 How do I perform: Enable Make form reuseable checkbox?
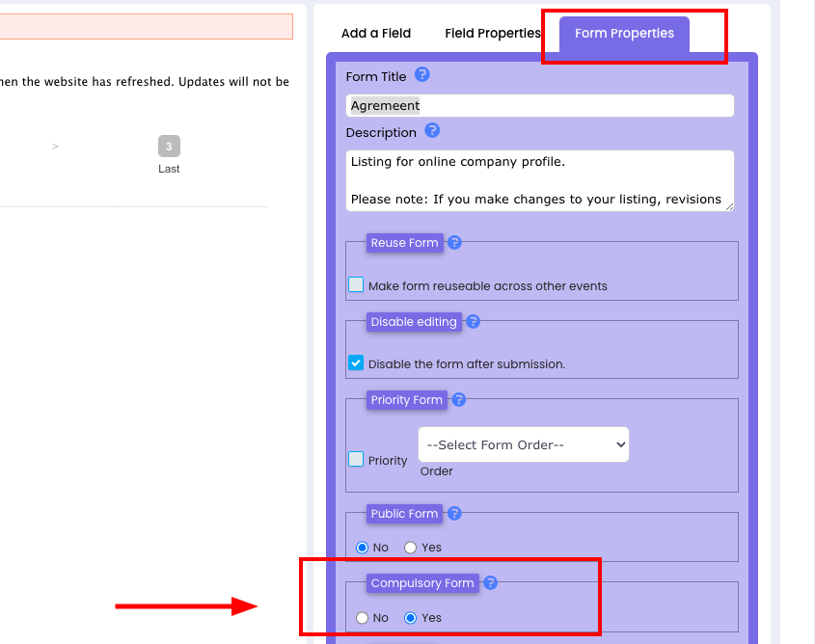tap(356, 285)
